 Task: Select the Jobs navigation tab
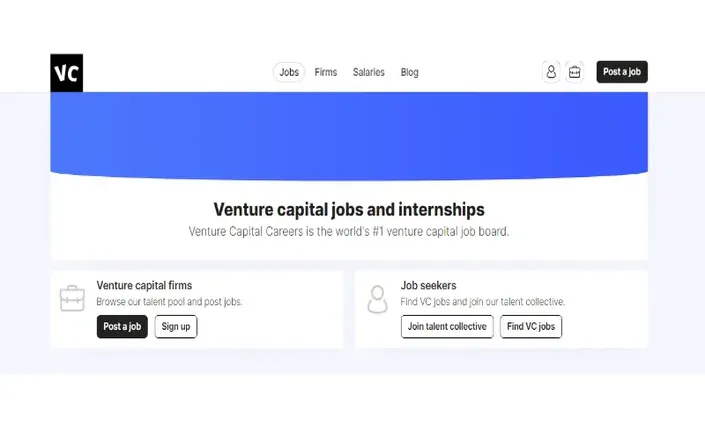click(x=289, y=72)
